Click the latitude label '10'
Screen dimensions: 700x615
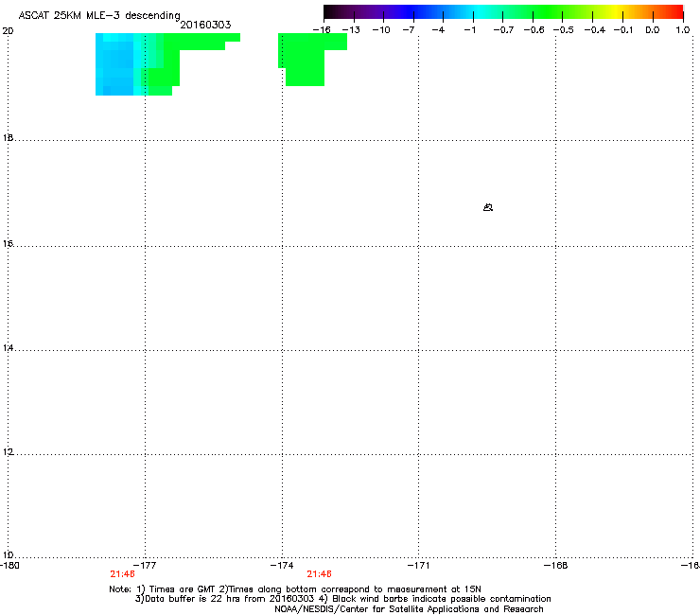tap(8, 554)
